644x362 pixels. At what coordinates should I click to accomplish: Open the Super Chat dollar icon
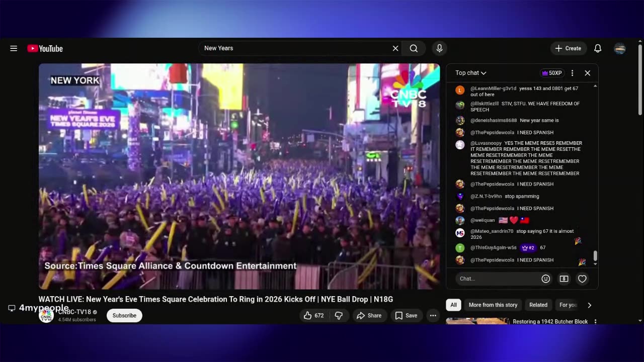564,279
